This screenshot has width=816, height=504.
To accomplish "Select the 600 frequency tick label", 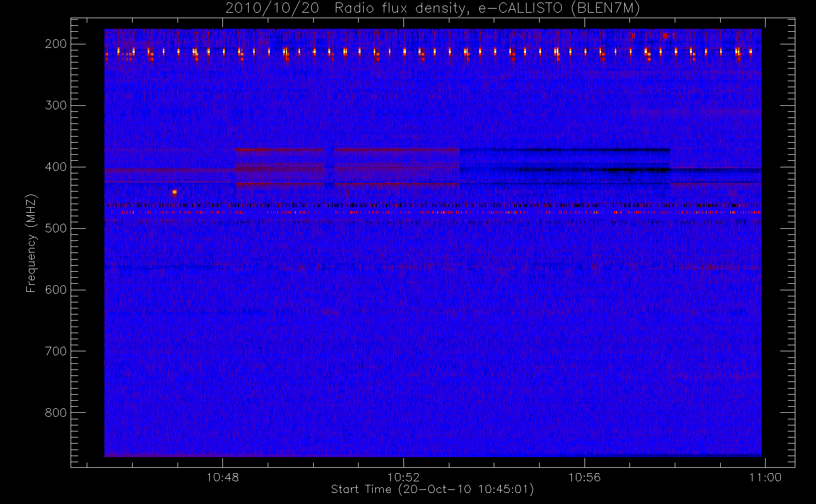I will pos(56,290).
